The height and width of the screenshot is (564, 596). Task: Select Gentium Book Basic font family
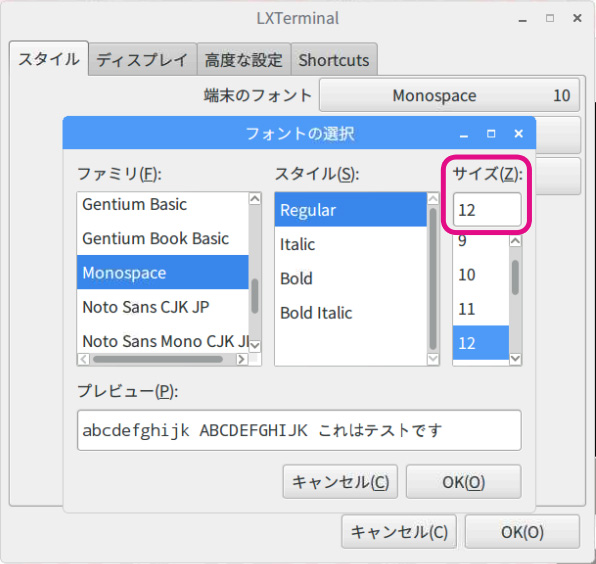(163, 238)
